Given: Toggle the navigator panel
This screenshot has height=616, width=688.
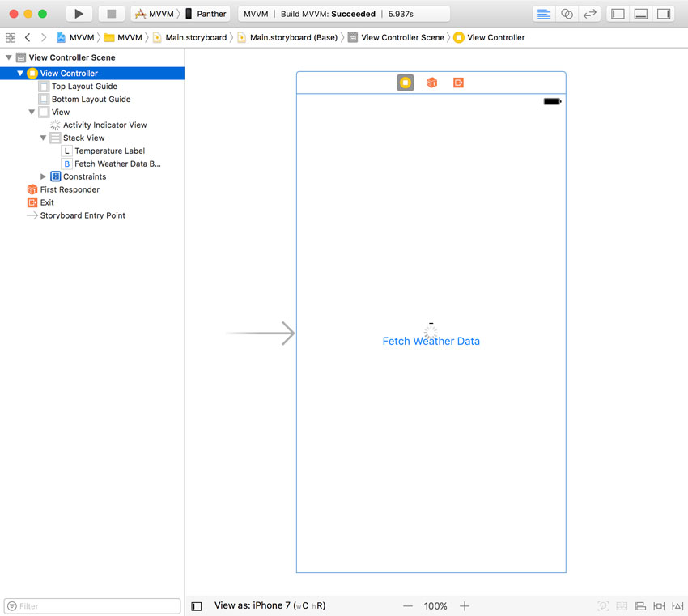Looking at the screenshot, I should coord(618,14).
